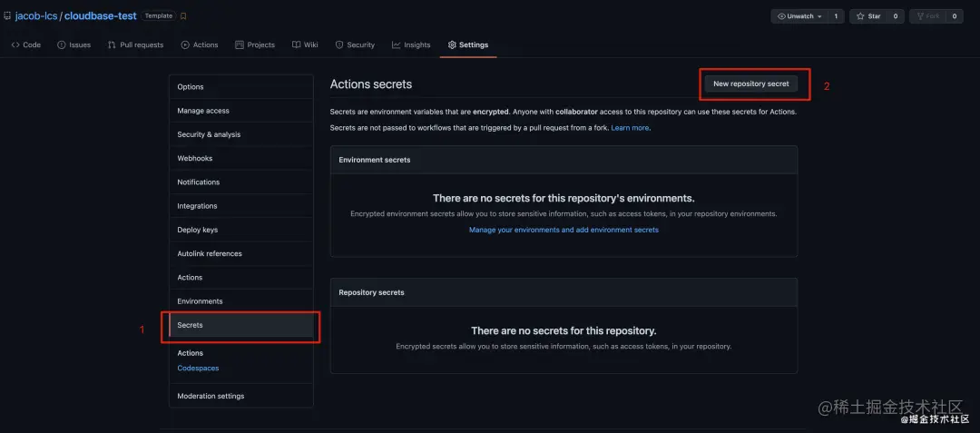The height and width of the screenshot is (433, 980).
Task: Click the New repository secret button
Action: pos(750,84)
